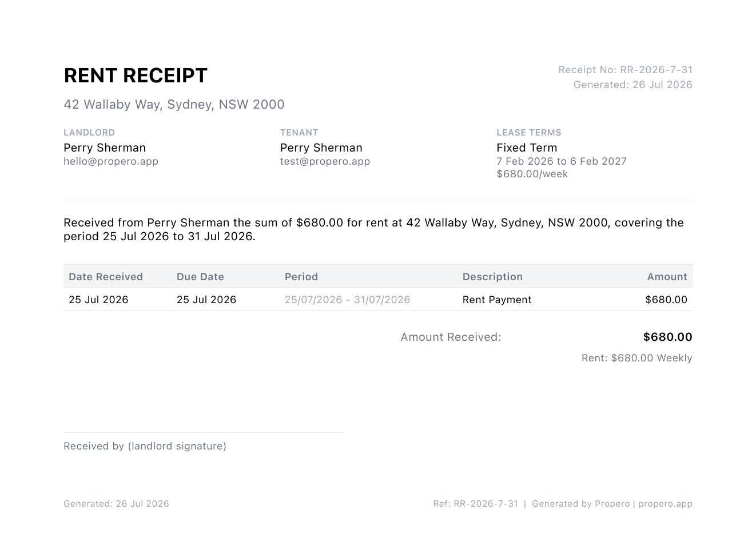Click the period 25/07/2026 – 31/07/2026 cell

point(347,300)
